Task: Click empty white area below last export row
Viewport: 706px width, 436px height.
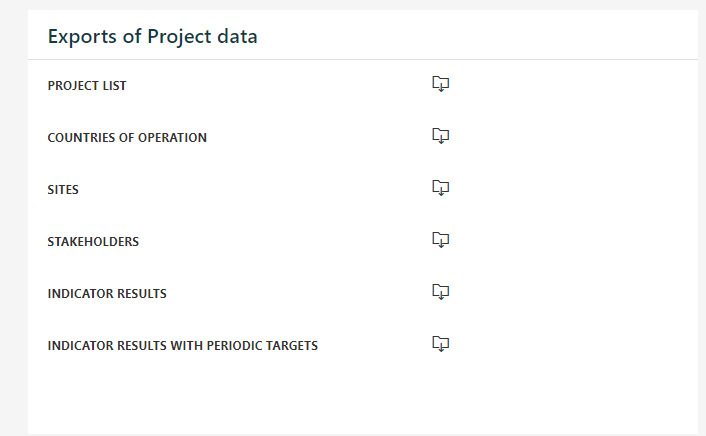Action: [360, 396]
